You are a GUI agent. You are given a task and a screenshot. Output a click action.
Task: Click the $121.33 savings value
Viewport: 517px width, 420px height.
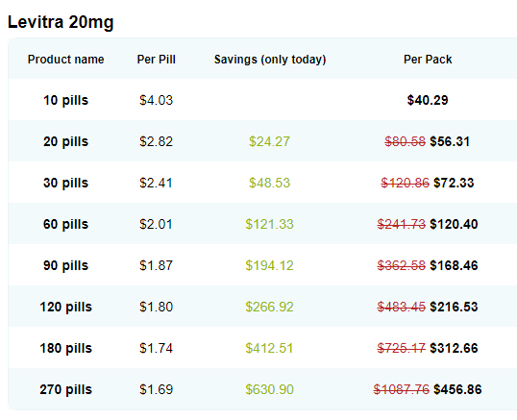pyautogui.click(x=269, y=224)
